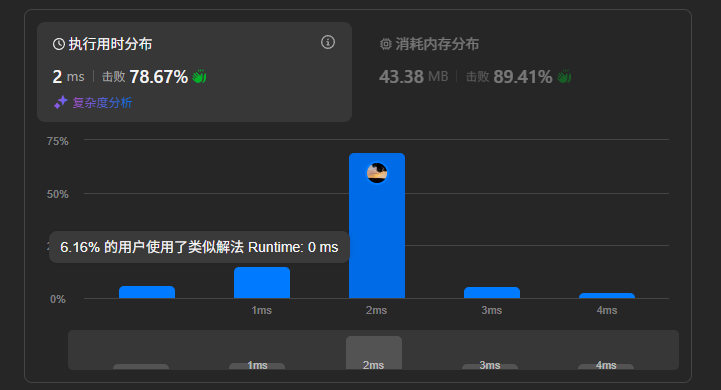Switch to 消耗内存分布 memory distribution card
The width and height of the screenshot is (721, 390).
475,61
